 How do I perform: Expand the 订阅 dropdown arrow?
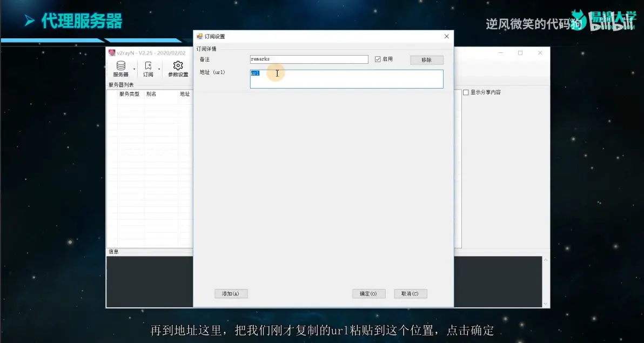pos(159,69)
